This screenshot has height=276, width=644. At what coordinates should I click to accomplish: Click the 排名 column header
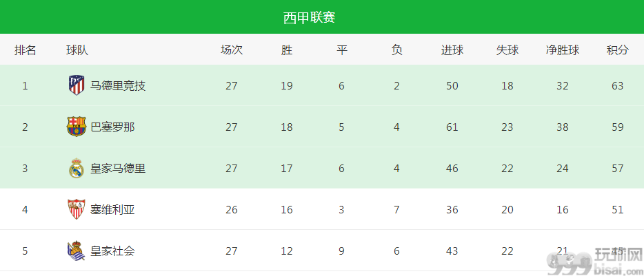pyautogui.click(x=25, y=50)
